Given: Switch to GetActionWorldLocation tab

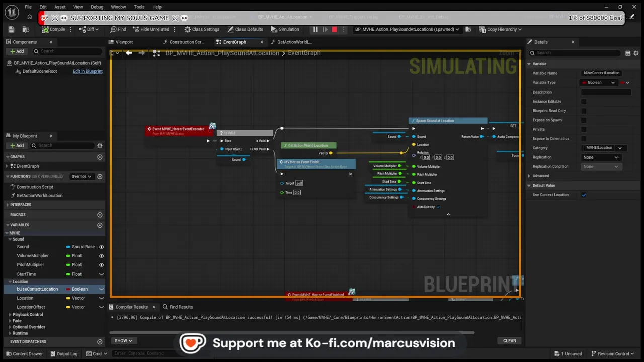Looking at the screenshot, I should 294,42.
